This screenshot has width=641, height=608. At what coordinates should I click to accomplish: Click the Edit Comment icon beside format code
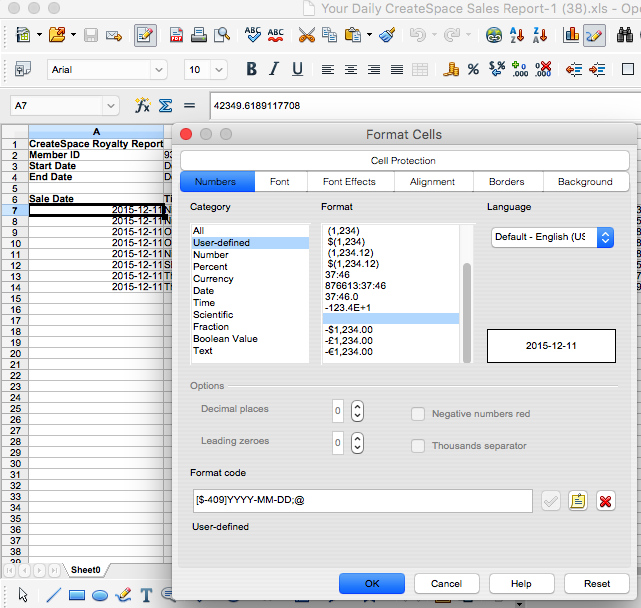pyautogui.click(x=578, y=501)
